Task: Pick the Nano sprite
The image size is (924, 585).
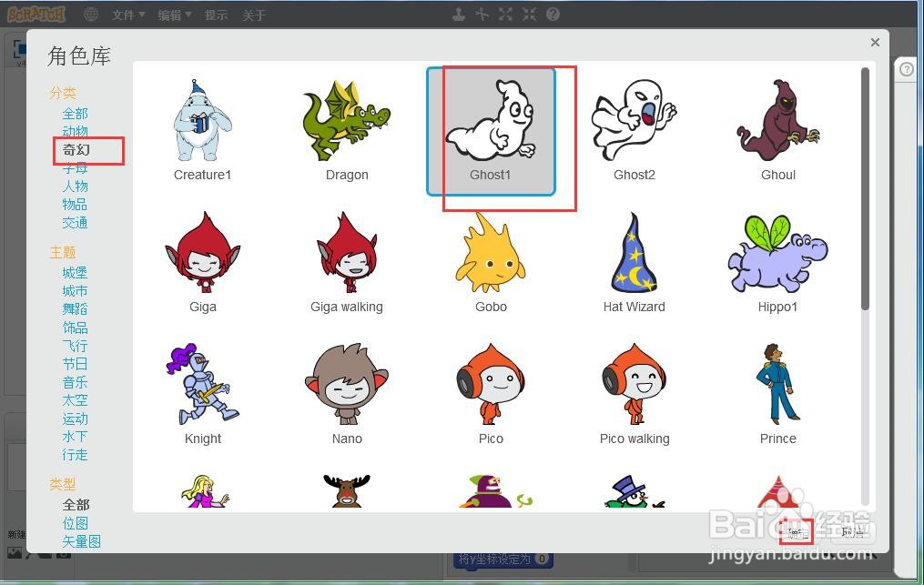Action: (347, 394)
